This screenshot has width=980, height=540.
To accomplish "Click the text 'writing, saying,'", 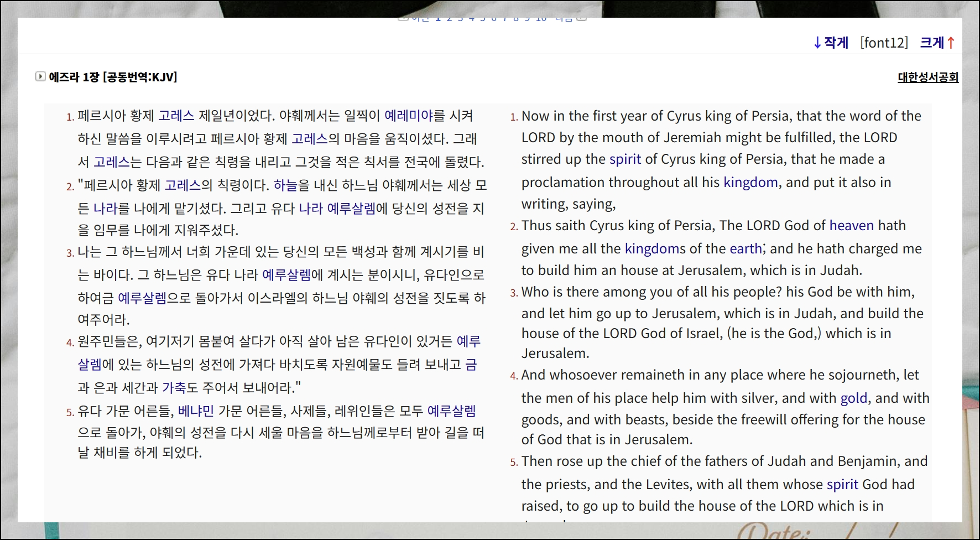I will pos(569,204).
